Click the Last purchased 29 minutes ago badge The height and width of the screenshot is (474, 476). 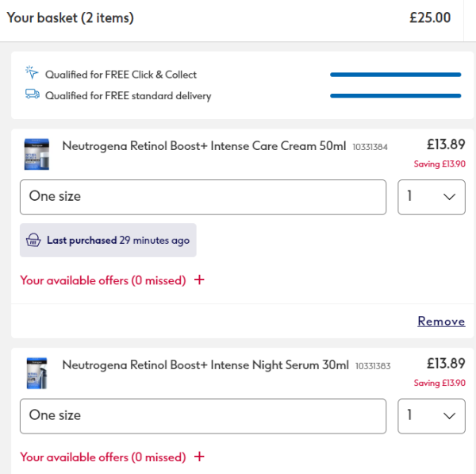pyautogui.click(x=108, y=240)
